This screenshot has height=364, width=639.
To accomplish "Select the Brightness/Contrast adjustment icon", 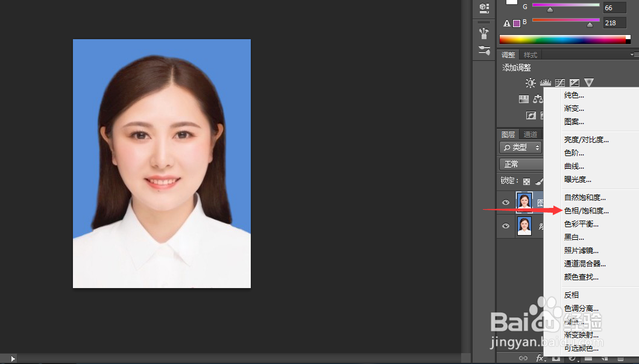I will click(x=530, y=83).
